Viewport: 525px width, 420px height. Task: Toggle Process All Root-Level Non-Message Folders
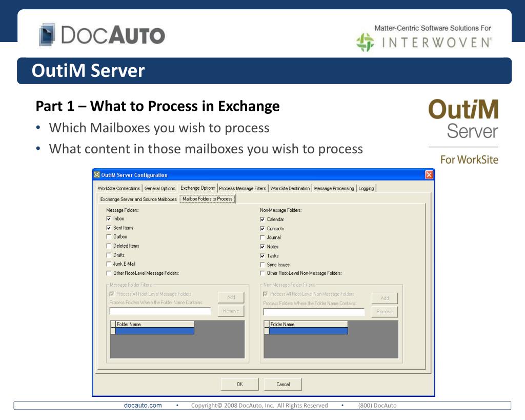click(x=266, y=294)
